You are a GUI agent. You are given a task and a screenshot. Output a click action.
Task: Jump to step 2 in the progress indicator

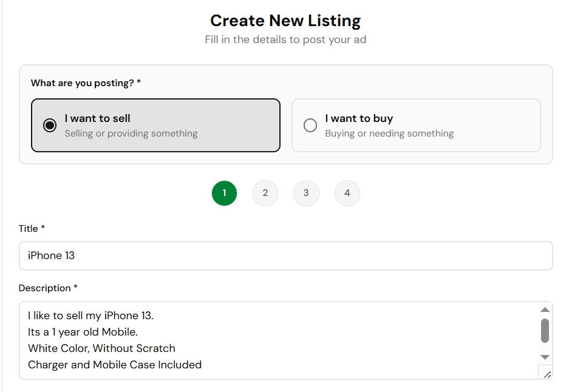(265, 193)
